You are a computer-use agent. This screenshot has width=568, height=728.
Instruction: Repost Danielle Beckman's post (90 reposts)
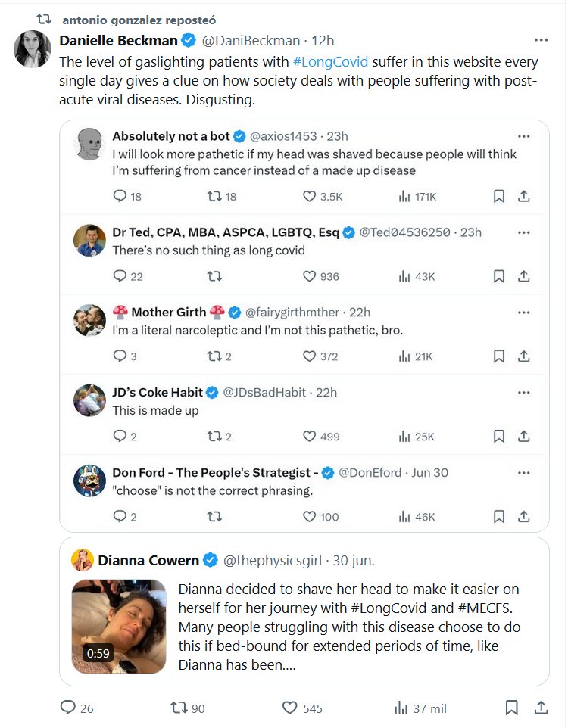[x=179, y=708]
